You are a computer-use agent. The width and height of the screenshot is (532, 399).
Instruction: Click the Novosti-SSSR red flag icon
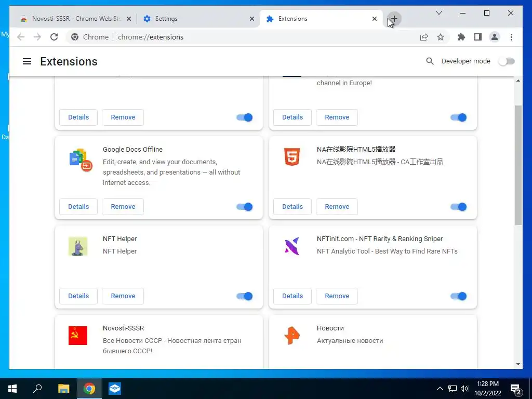point(78,336)
